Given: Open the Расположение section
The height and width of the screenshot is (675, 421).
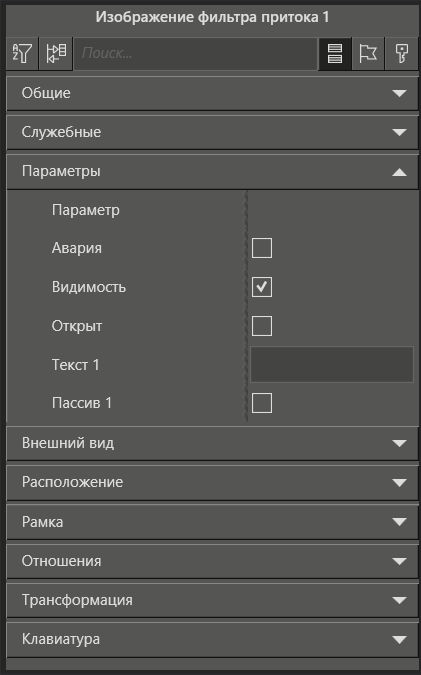Looking at the screenshot, I should [212, 482].
